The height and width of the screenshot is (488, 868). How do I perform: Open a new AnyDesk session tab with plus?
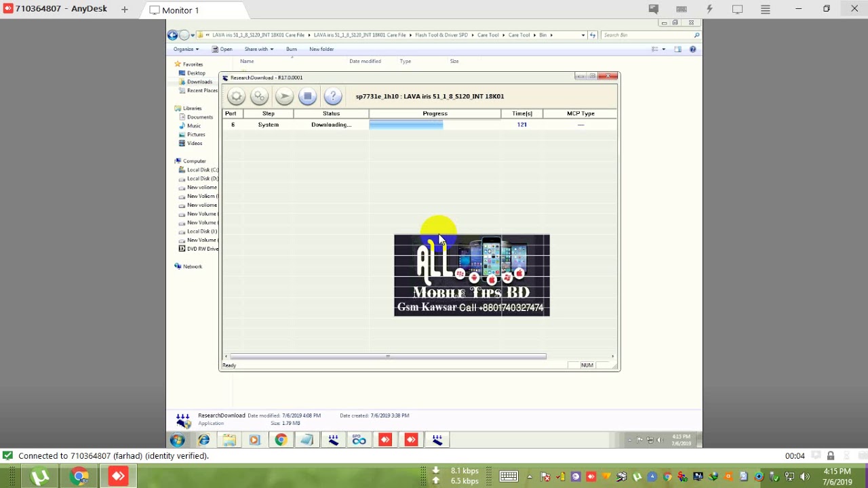125,9
